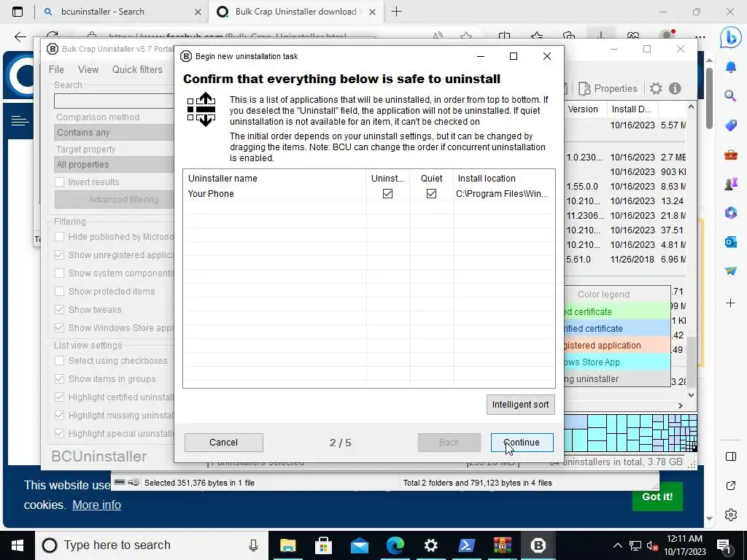747x560 pixels.
Task: Click the Got it! cookie button
Action: tap(657, 497)
